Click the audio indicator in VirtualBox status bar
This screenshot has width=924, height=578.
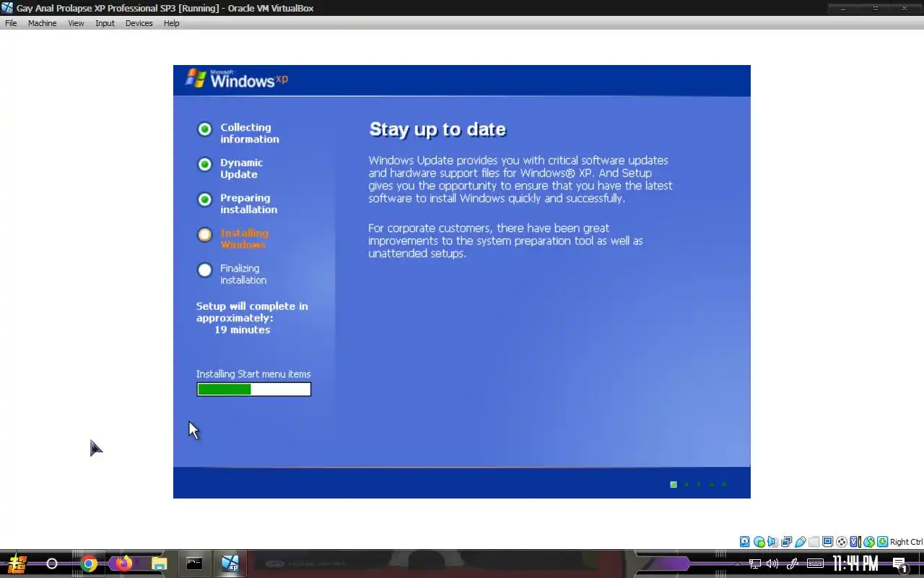(x=772, y=542)
